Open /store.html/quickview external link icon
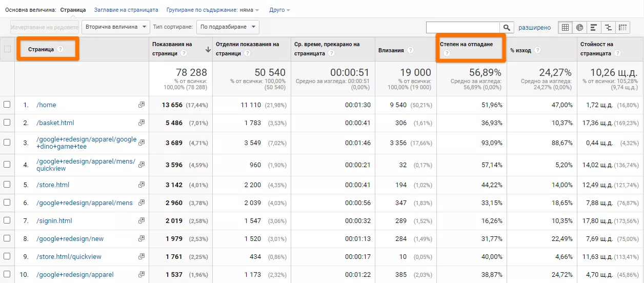644x283 pixels. click(142, 256)
